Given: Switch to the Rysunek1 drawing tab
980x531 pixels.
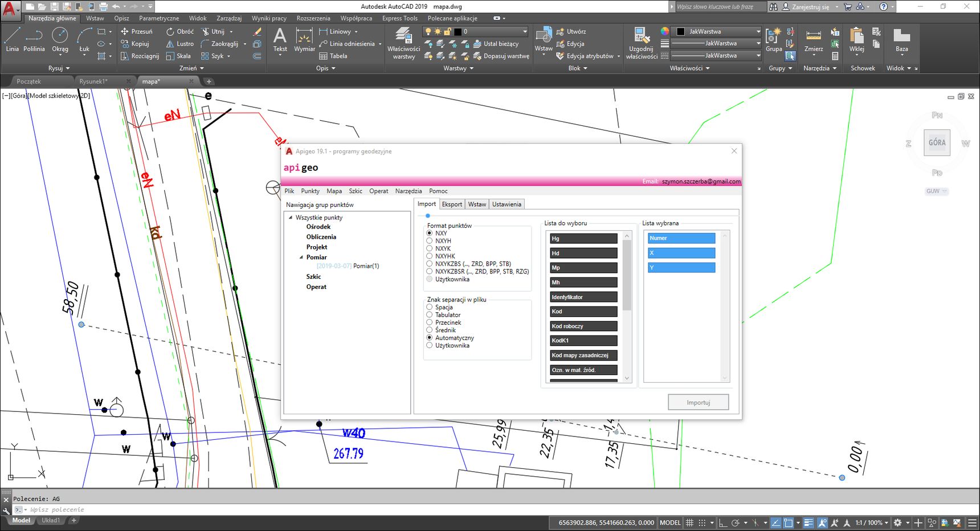Looking at the screenshot, I should [94, 81].
